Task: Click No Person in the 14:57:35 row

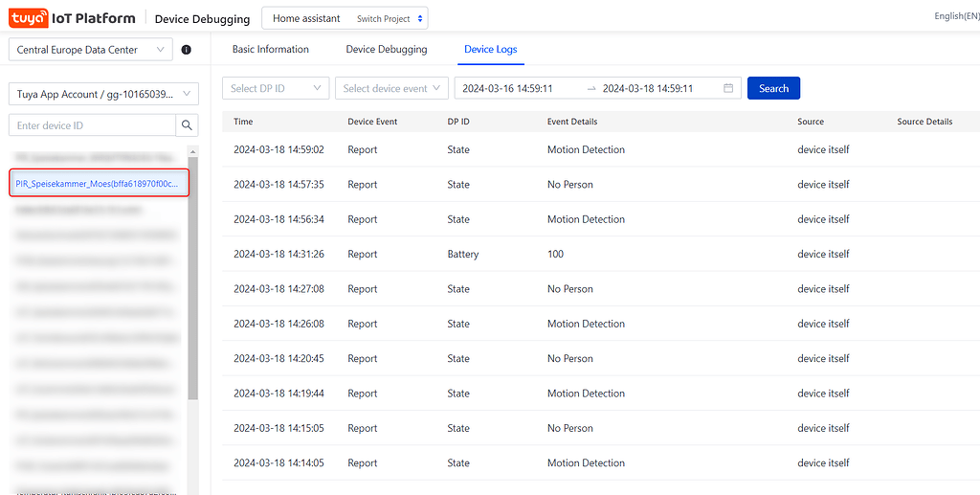Action: tap(570, 185)
